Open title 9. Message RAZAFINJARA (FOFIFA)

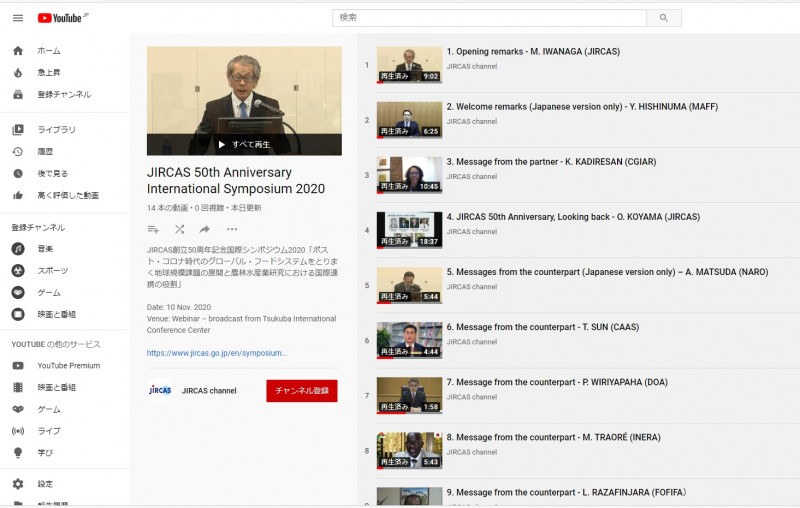[x=566, y=492]
